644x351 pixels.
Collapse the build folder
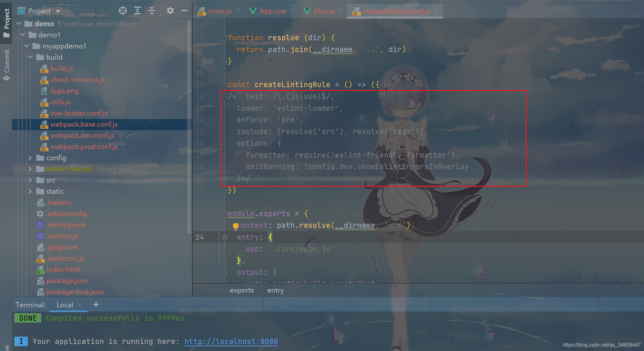coord(31,57)
